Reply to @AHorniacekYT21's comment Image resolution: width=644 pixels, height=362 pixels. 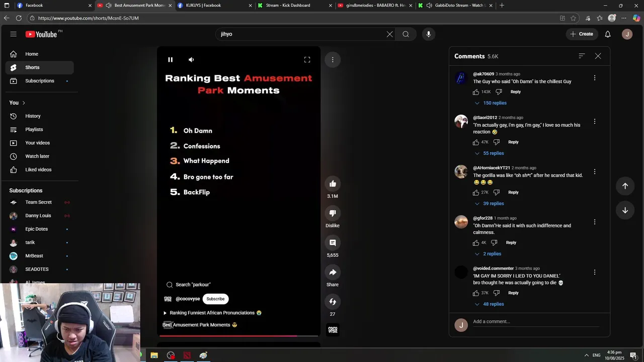pyautogui.click(x=513, y=193)
